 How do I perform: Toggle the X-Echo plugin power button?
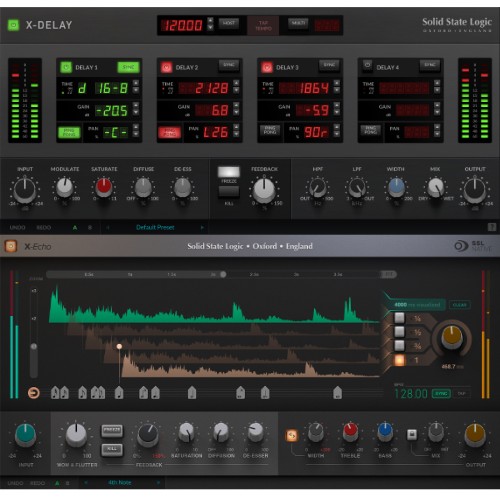tap(11, 246)
